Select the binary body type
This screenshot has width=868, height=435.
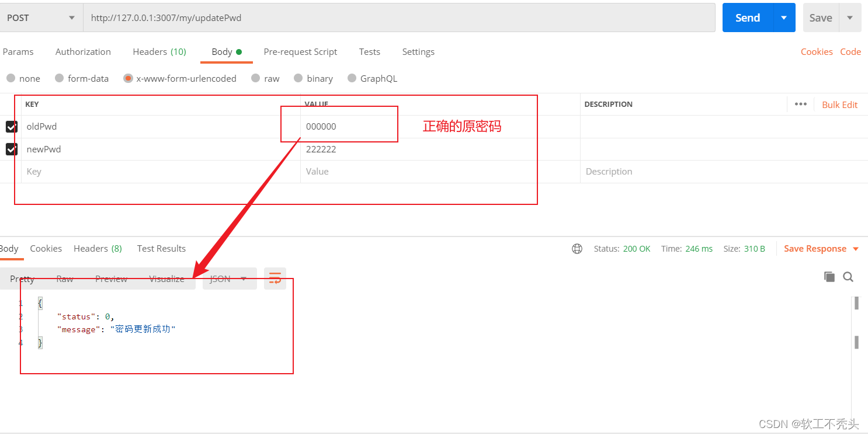pos(313,78)
